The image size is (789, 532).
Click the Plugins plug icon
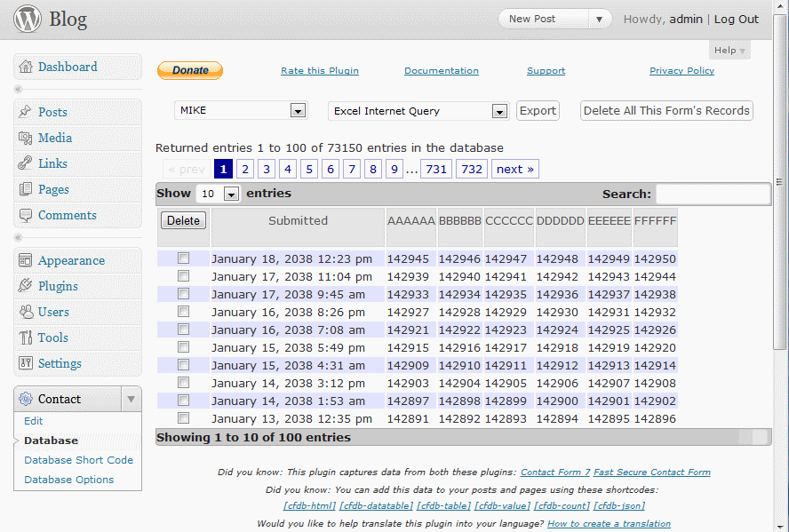click(x=25, y=286)
